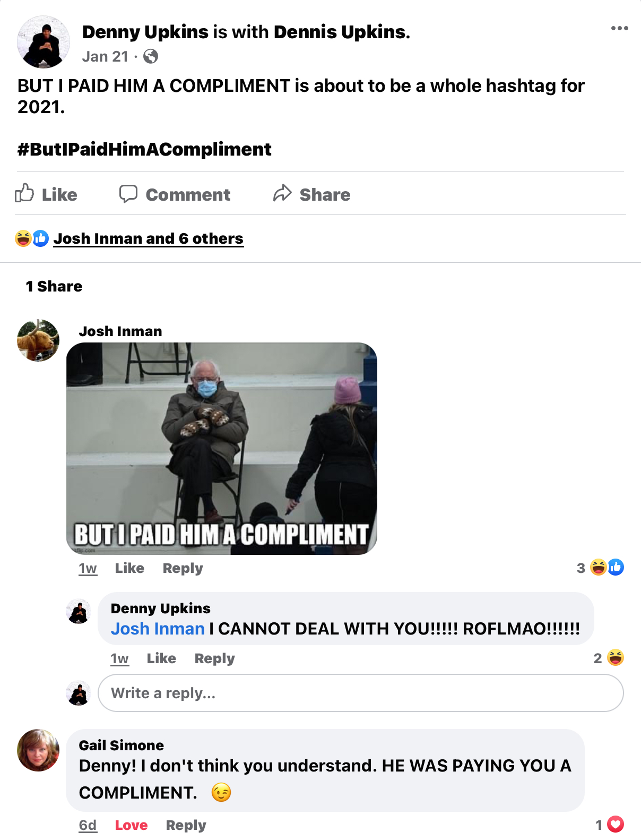641x840 pixels.
Task: Open the laughing reaction emoji on the post
Action: pos(23,238)
